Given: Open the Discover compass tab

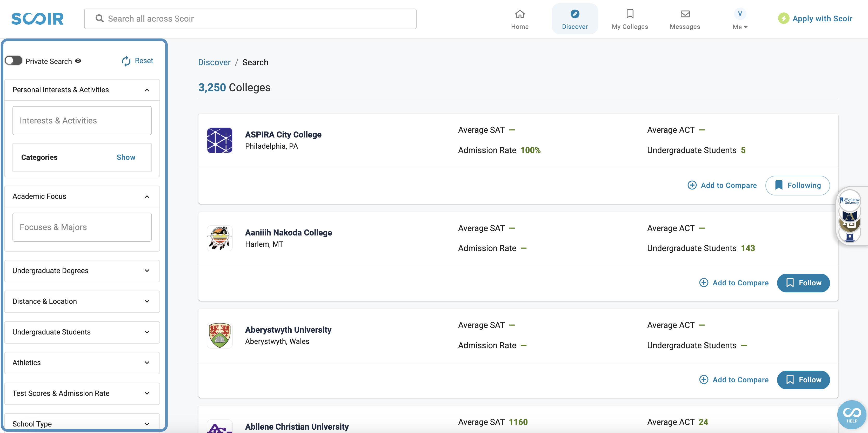Looking at the screenshot, I should (575, 19).
